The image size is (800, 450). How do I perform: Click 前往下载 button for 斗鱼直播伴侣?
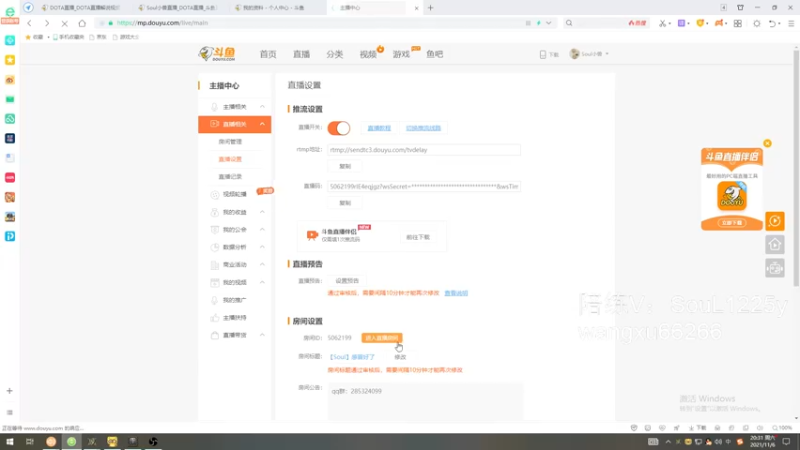click(418, 237)
